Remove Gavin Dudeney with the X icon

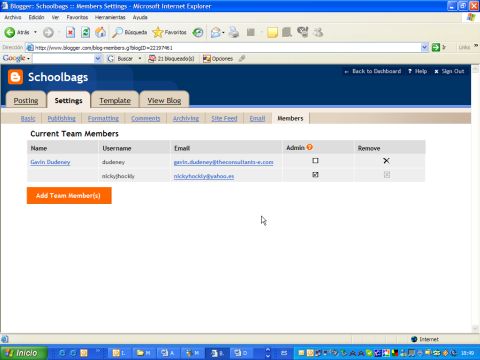(x=386, y=161)
